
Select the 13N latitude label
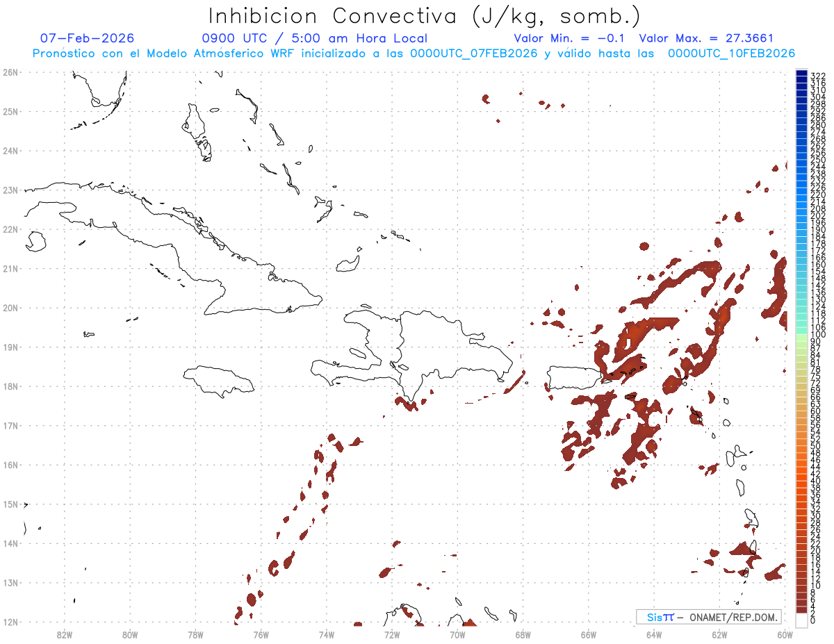pyautogui.click(x=10, y=583)
